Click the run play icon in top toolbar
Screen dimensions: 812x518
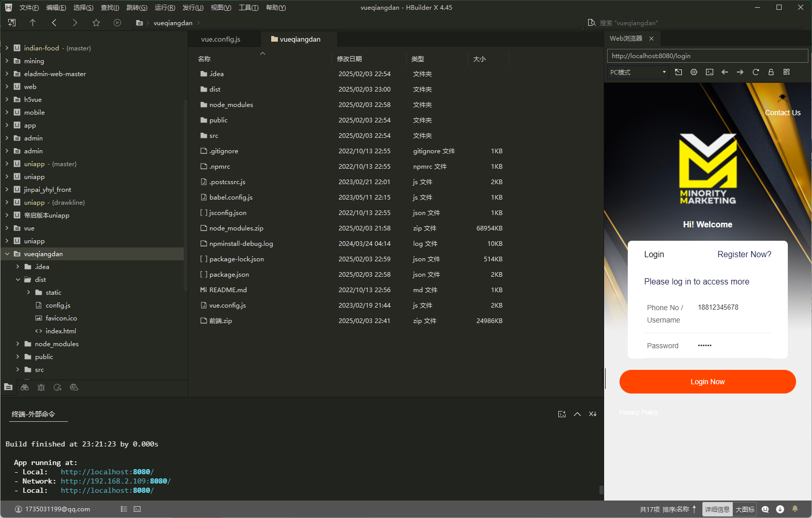[x=117, y=23]
